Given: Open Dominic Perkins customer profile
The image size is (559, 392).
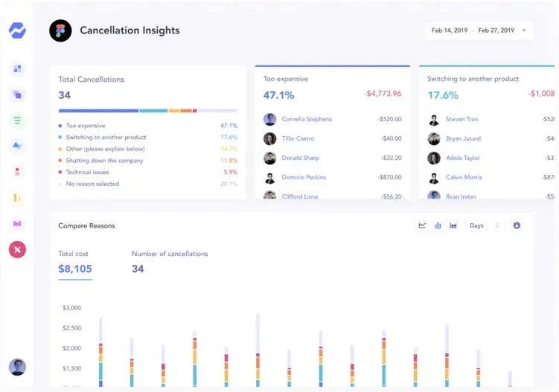Looking at the screenshot, I should pyautogui.click(x=304, y=177).
